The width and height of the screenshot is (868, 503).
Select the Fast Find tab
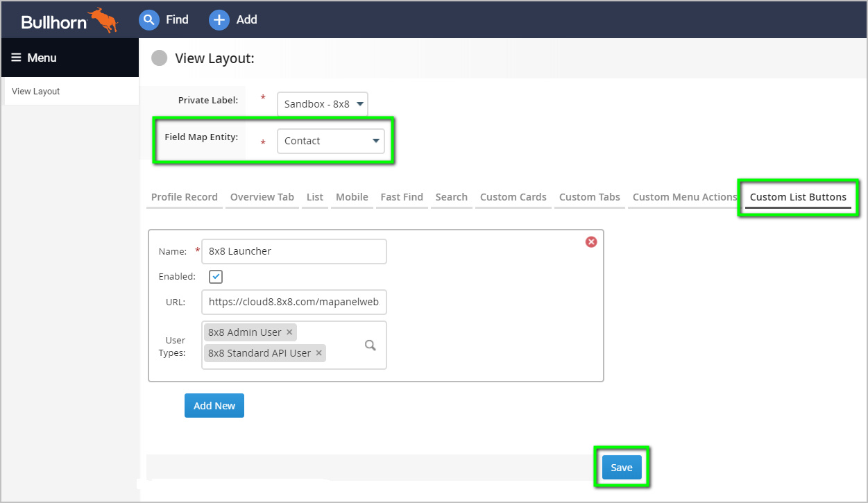[402, 197]
